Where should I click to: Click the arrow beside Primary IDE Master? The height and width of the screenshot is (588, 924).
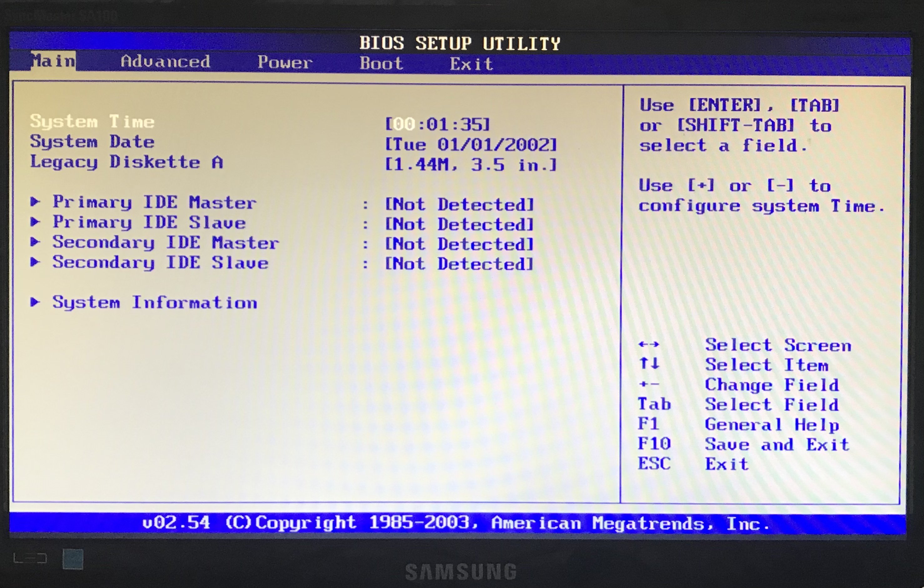point(35,201)
